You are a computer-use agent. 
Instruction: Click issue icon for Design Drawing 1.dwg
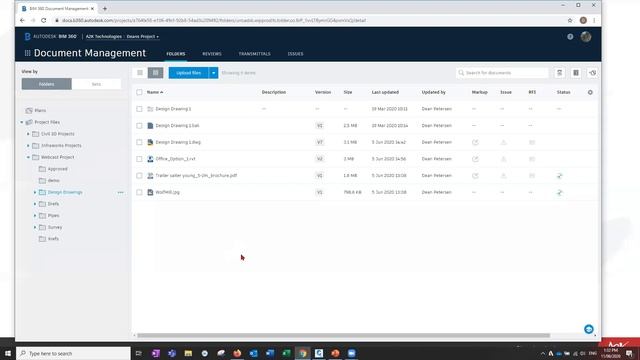(x=504, y=142)
